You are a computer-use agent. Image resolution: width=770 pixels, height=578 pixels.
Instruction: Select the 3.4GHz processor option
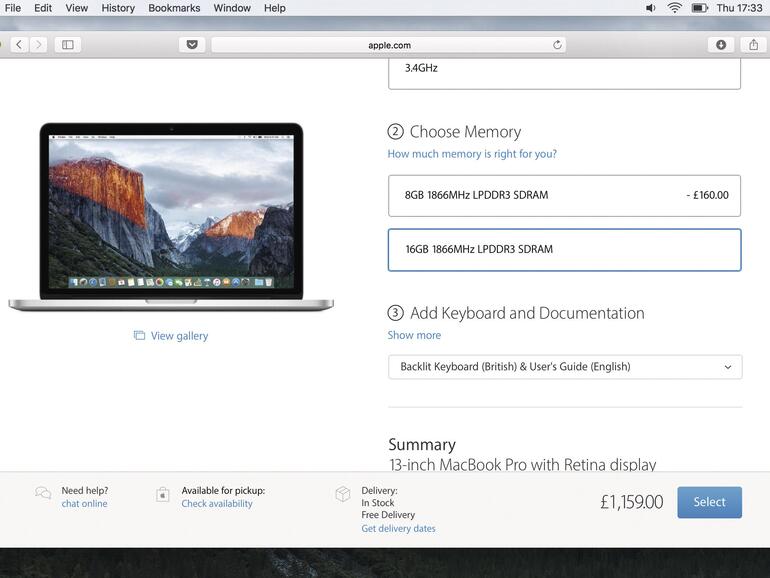(x=564, y=74)
